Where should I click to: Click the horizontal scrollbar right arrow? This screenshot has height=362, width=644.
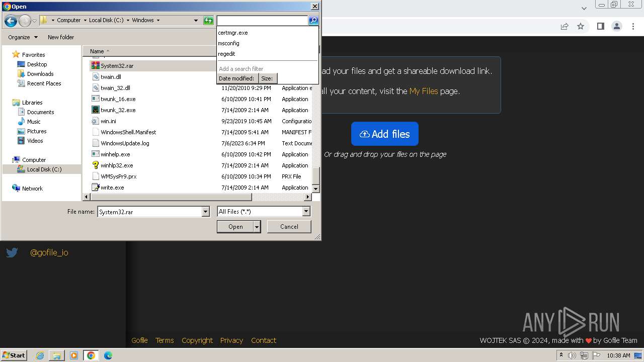pos(308,197)
